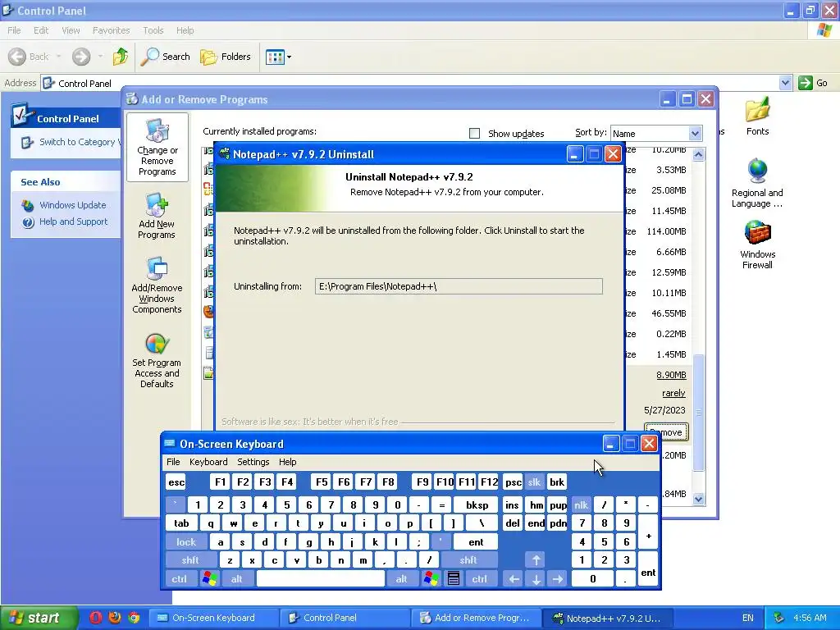Image resolution: width=840 pixels, height=630 pixels.
Task: Toggle the Folders toolbar button
Action: tap(226, 57)
